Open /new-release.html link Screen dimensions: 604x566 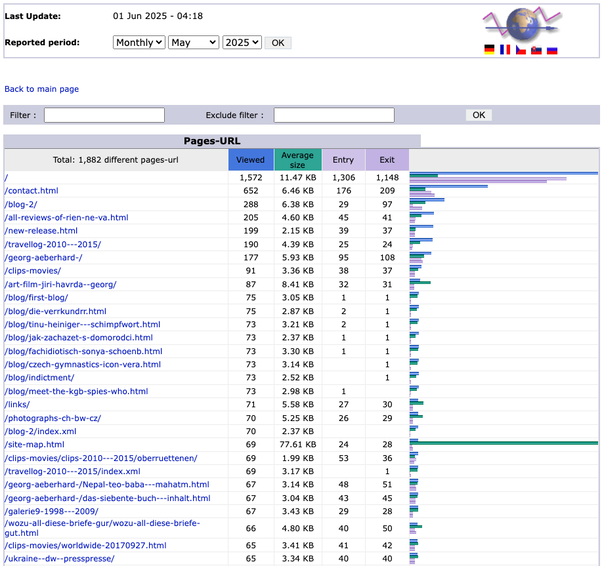point(41,230)
